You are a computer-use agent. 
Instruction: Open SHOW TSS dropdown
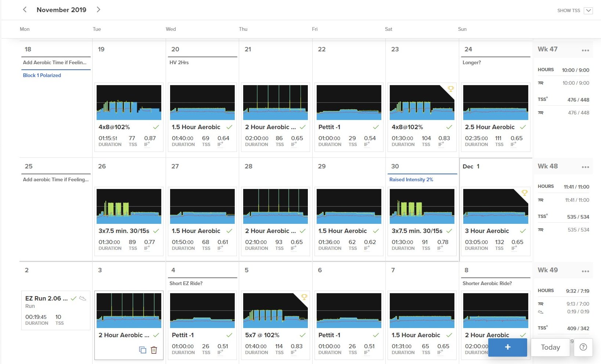click(x=589, y=11)
